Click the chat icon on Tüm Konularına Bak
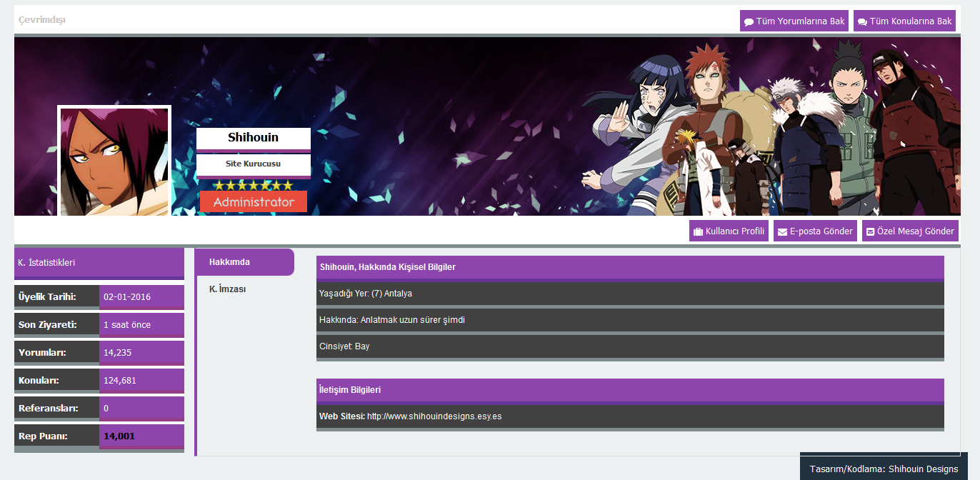This screenshot has height=480, width=980. point(862,21)
